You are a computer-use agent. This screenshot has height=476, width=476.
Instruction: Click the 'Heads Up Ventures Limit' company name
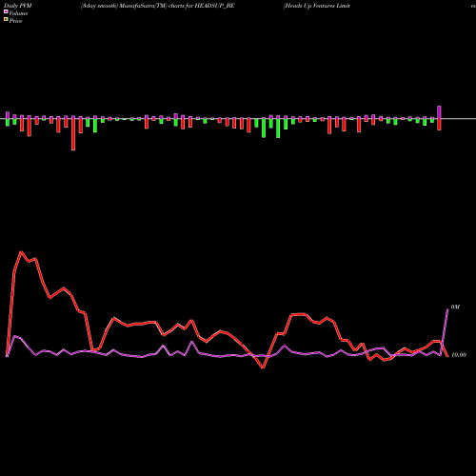[x=317, y=6]
